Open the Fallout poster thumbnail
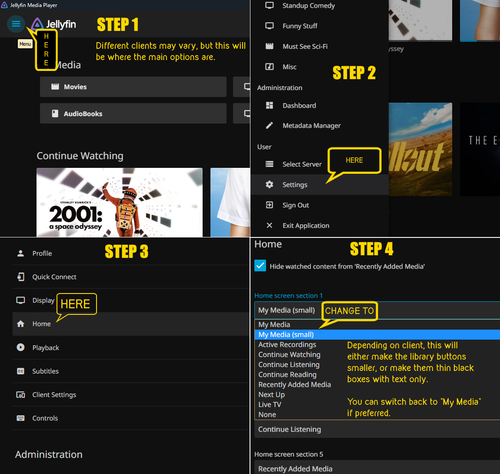 [420, 149]
